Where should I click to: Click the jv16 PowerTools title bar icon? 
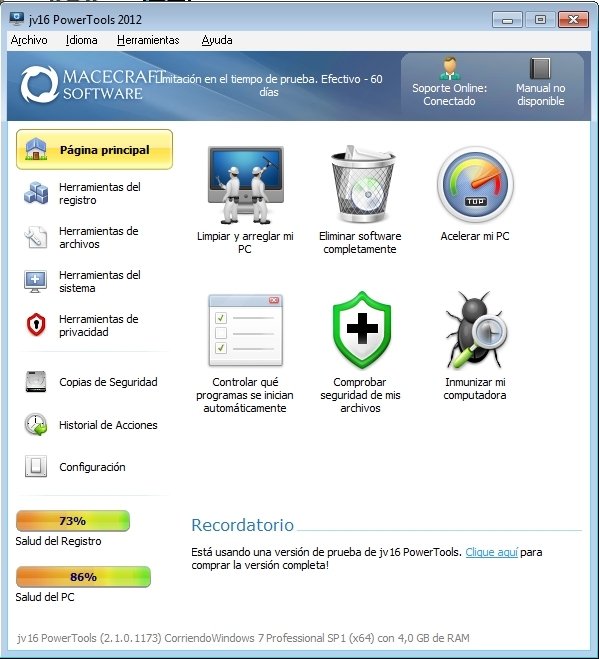pos(17,19)
